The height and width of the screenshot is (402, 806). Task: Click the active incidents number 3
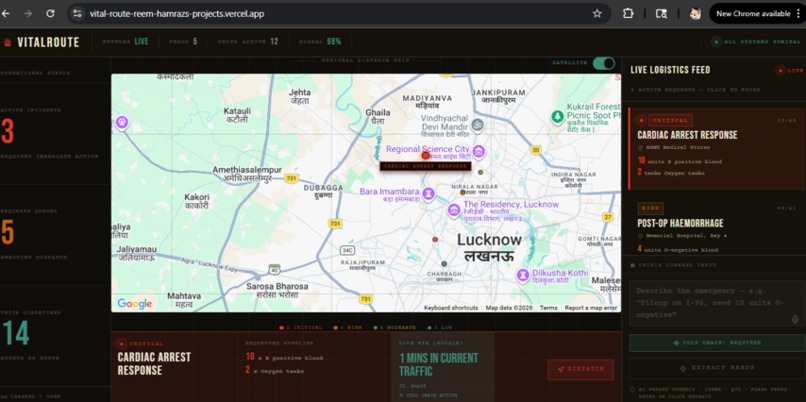click(x=8, y=132)
